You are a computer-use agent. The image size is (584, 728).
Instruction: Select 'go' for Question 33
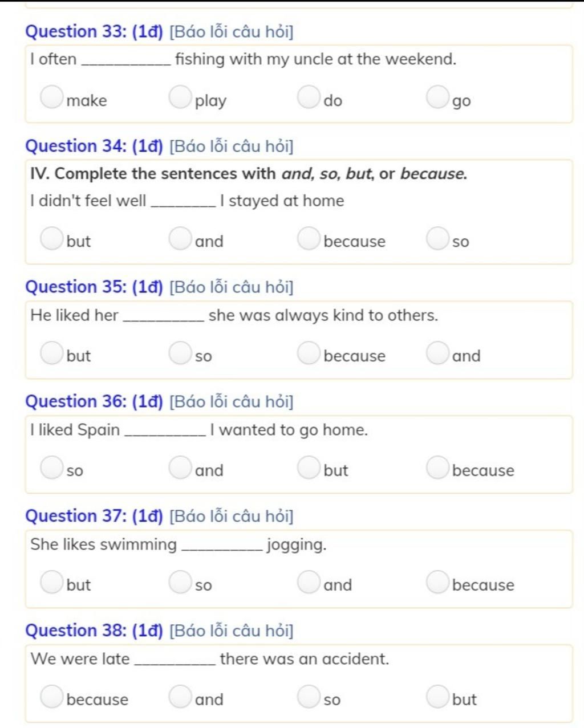(437, 97)
